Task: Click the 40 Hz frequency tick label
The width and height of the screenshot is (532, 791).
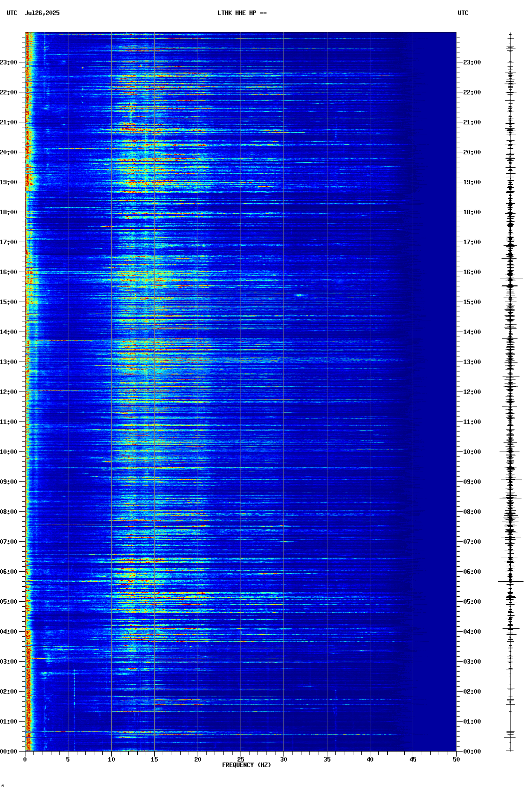Action: 370,760
